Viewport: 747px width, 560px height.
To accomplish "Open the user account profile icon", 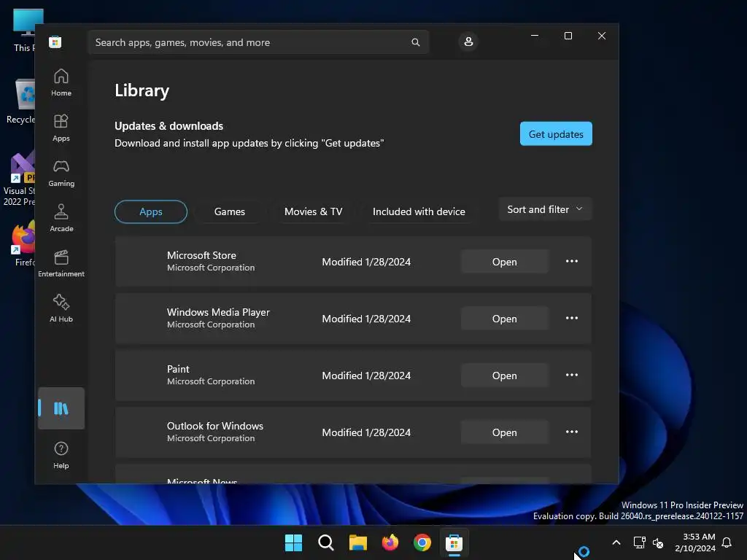I will (468, 42).
